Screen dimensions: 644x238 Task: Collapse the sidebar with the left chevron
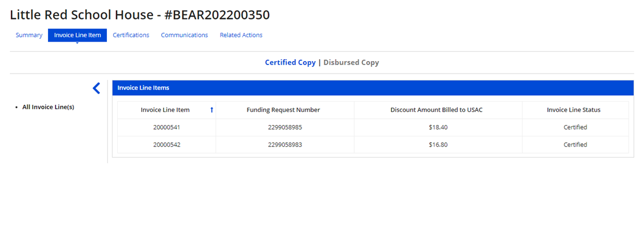96,88
